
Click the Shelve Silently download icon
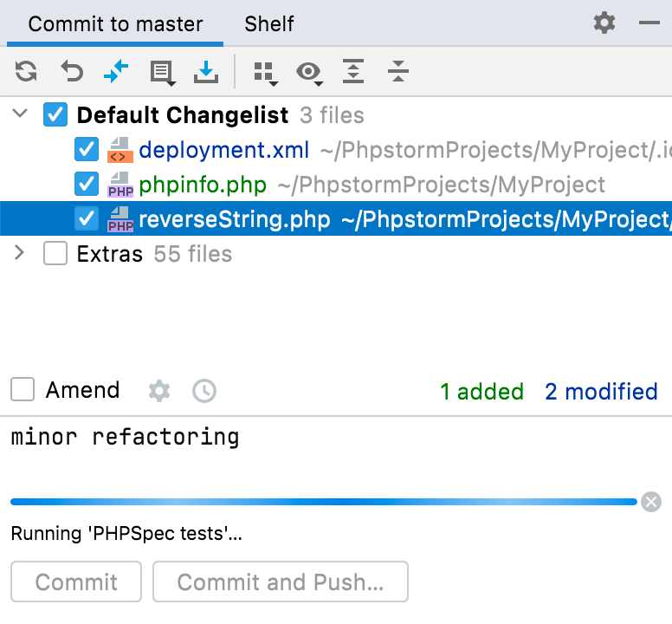206,72
